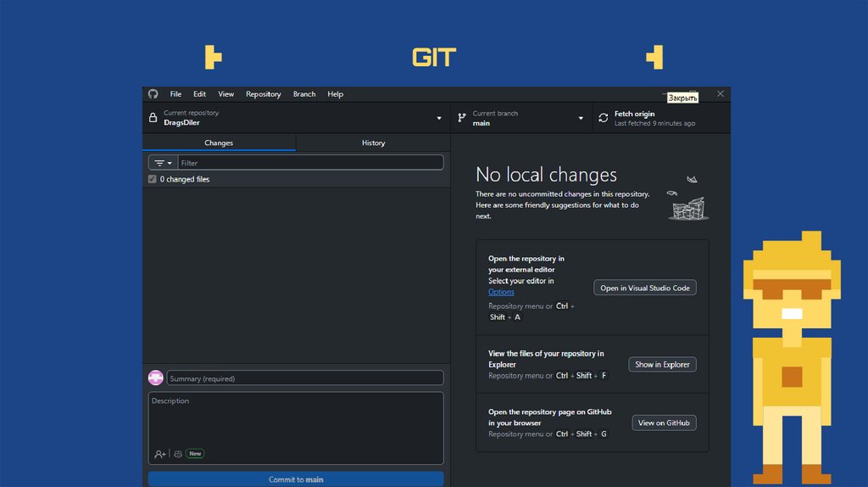Switch to the Changes tab
This screenshot has width=868, height=487.
pos(219,143)
